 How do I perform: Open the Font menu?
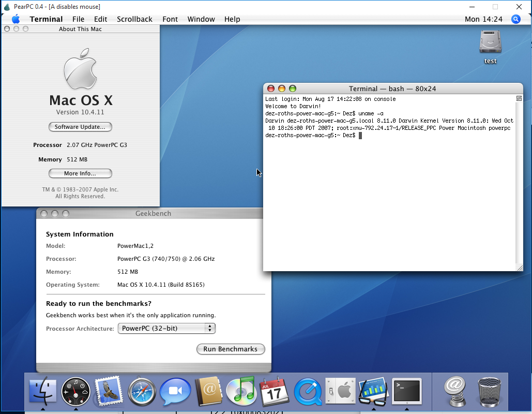170,19
